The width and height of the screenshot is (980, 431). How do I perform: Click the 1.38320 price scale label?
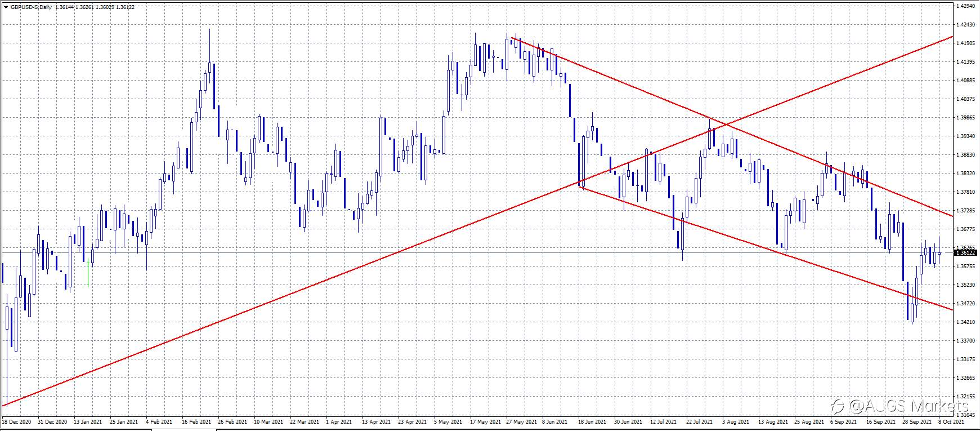click(x=965, y=173)
